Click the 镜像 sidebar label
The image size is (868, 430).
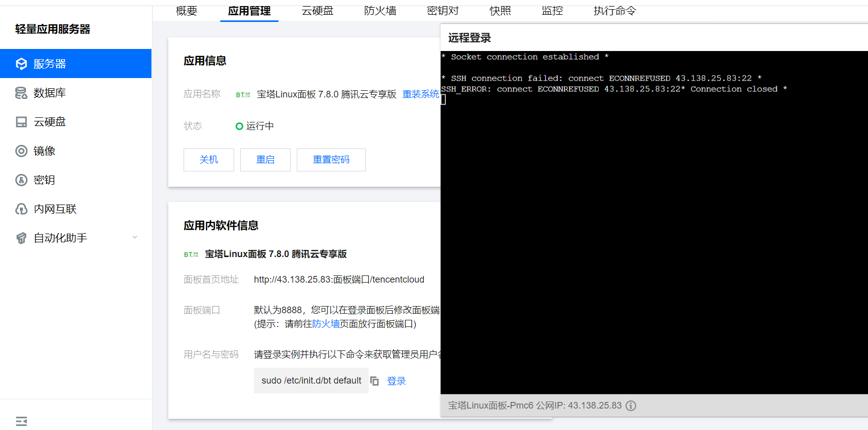tap(44, 151)
